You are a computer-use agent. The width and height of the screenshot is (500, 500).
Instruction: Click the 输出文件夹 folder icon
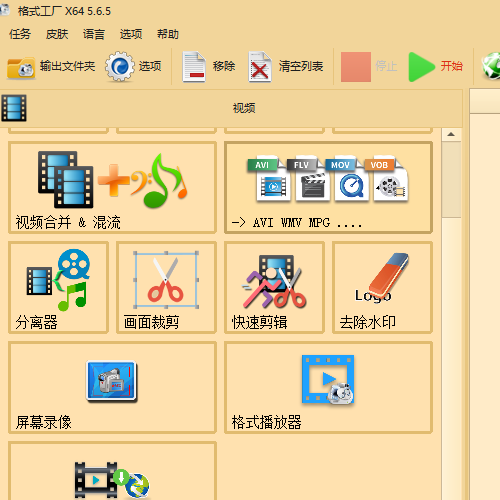(x=21, y=68)
